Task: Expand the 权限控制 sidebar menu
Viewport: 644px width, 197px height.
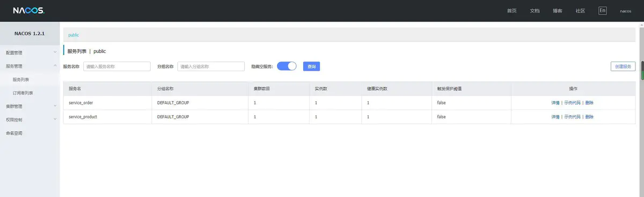Action: pos(30,119)
